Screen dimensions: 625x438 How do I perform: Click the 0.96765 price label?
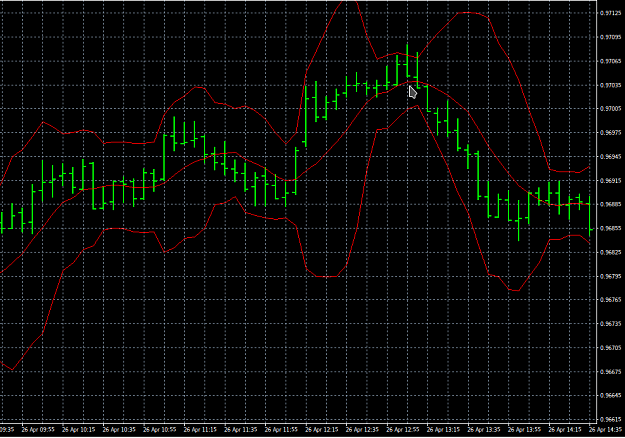coord(613,300)
